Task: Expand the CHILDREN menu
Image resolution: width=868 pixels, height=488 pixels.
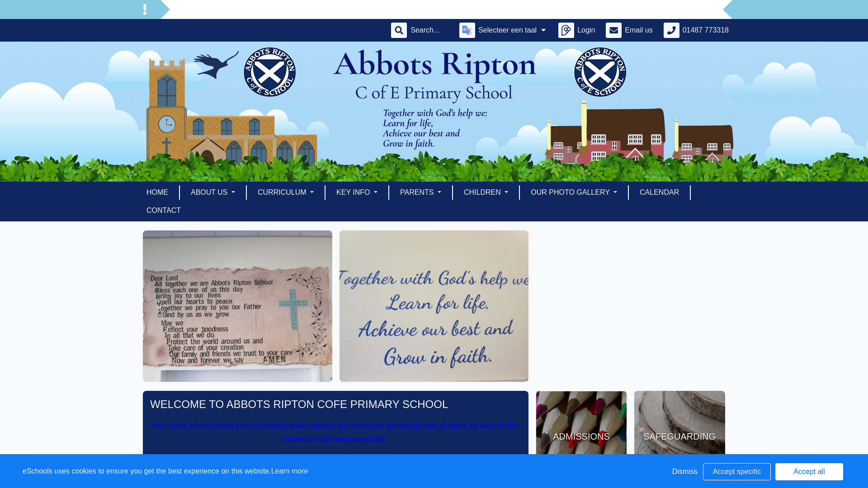Action: point(486,192)
